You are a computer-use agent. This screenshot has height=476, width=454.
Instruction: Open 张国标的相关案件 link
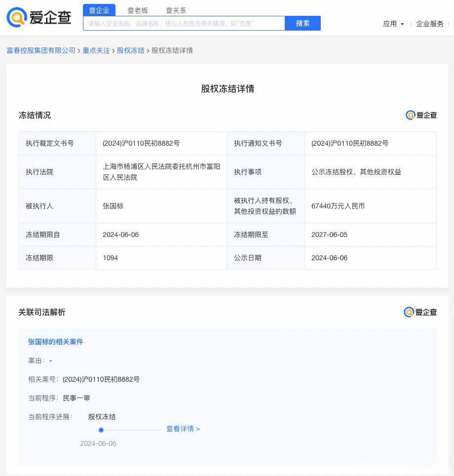click(56, 342)
